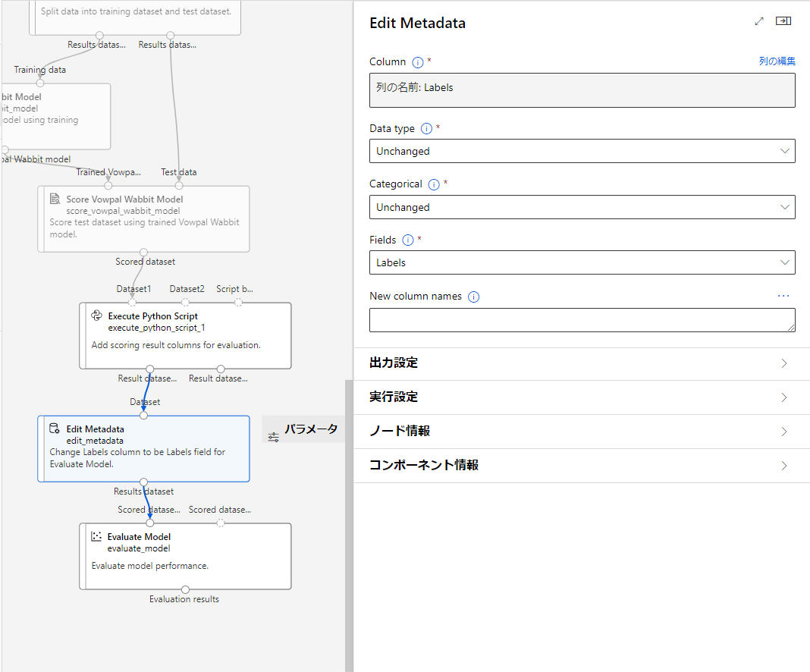The image size is (810, 672).
Task: Click the Column box showing 列の名前: Labels
Action: tap(582, 90)
